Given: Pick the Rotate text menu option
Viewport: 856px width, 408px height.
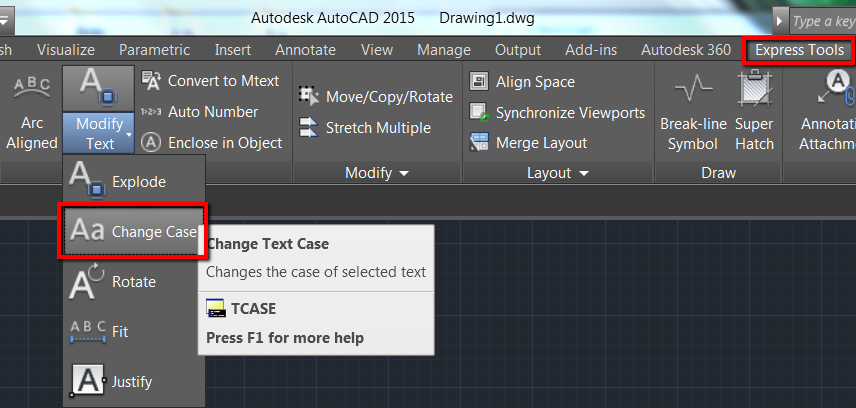Looking at the screenshot, I should tap(134, 282).
